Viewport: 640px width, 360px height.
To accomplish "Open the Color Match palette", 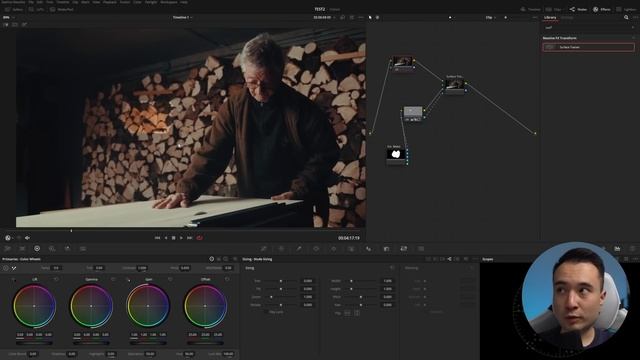I will pos(22,248).
